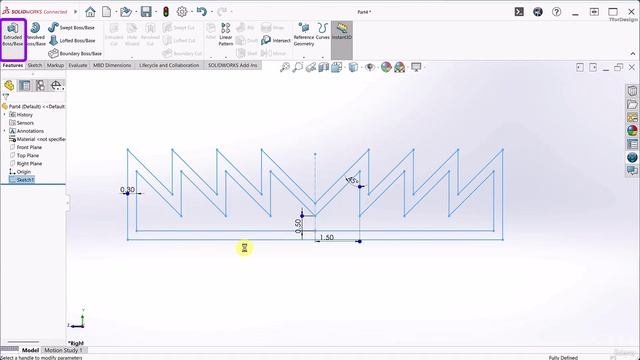Switch to the Evaluate tab

78,65
